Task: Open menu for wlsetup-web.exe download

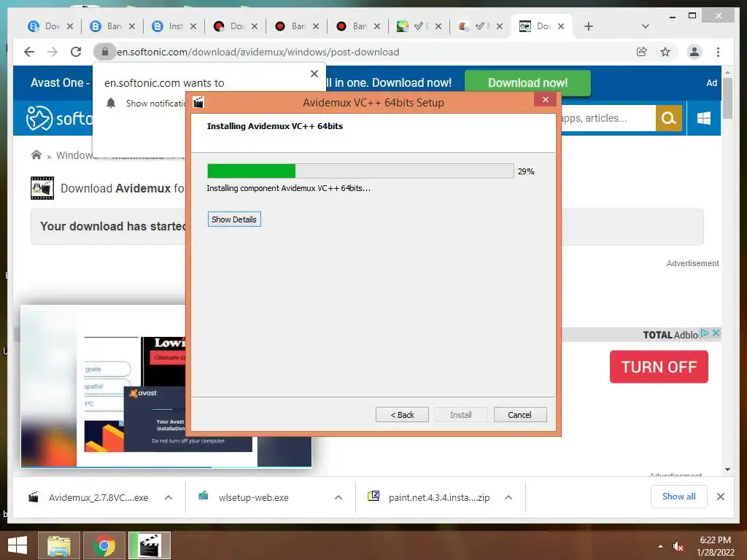Action: (x=338, y=497)
